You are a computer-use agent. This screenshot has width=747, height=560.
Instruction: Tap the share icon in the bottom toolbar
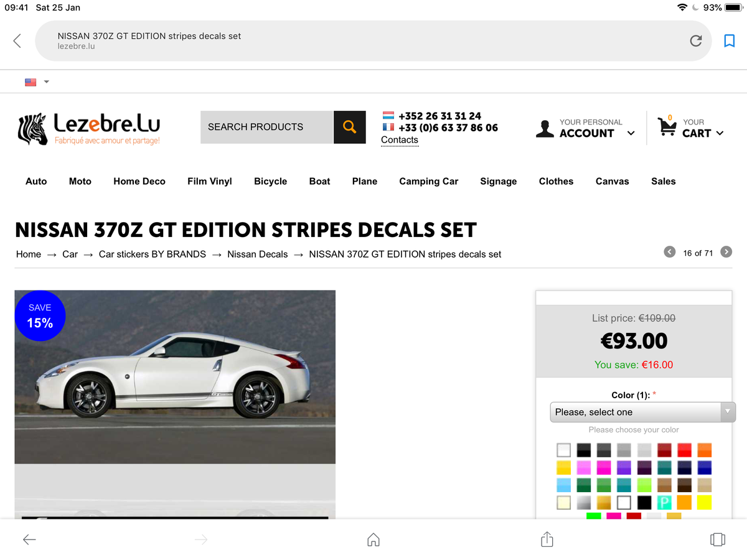547,539
